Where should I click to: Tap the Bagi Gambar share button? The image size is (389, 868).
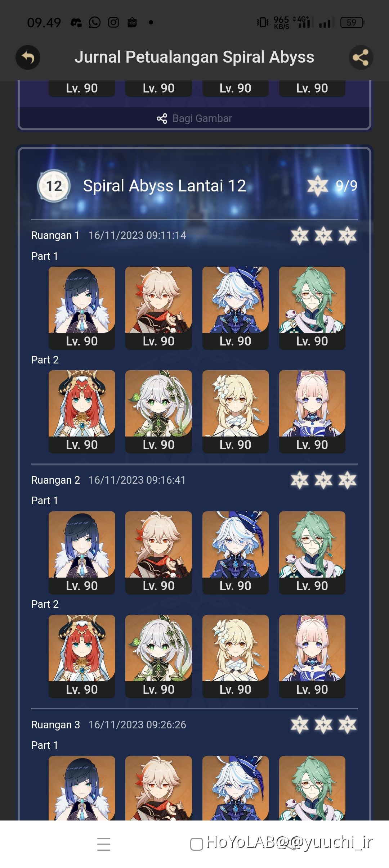[x=194, y=118]
